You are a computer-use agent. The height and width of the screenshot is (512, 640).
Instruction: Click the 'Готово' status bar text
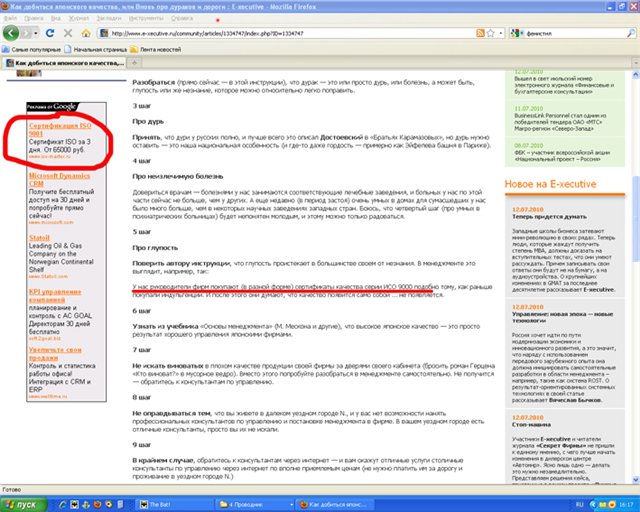click(12, 490)
